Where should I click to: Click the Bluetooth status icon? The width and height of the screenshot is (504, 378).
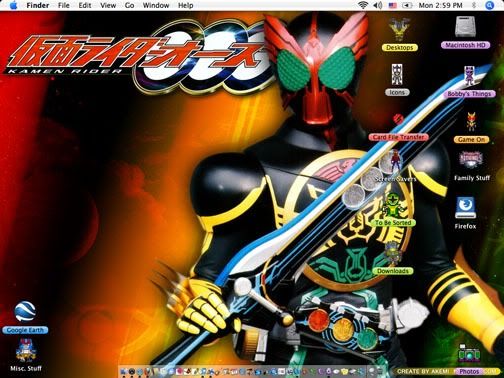click(474, 5)
